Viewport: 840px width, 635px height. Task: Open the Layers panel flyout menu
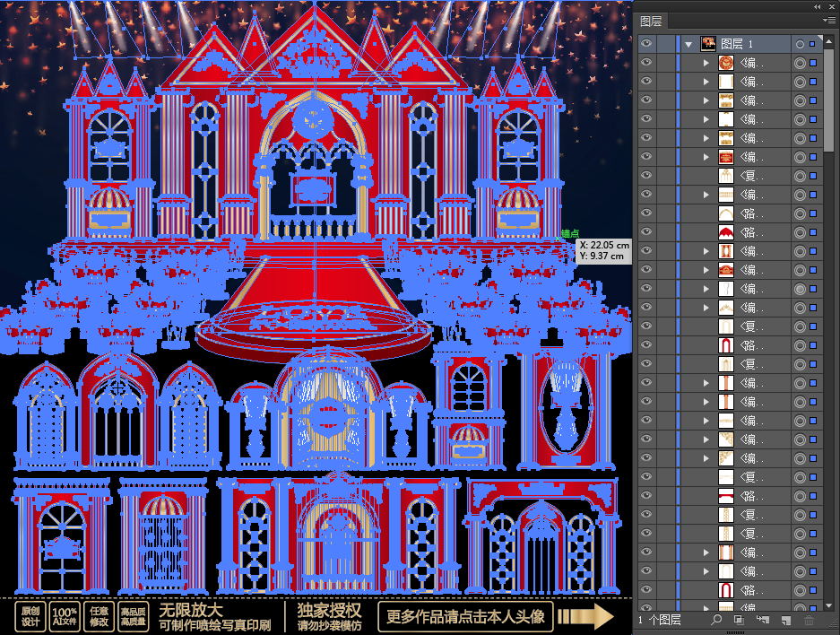[828, 21]
